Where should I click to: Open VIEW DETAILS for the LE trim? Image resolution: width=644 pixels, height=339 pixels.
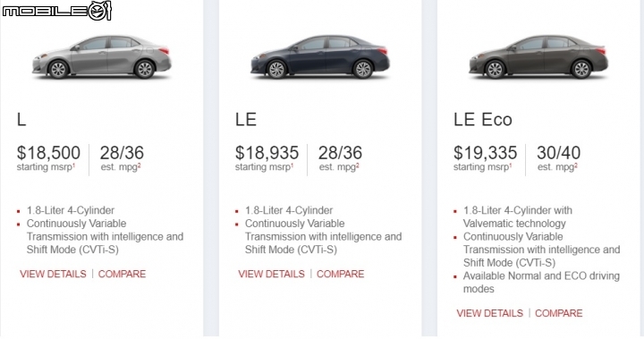(x=272, y=274)
